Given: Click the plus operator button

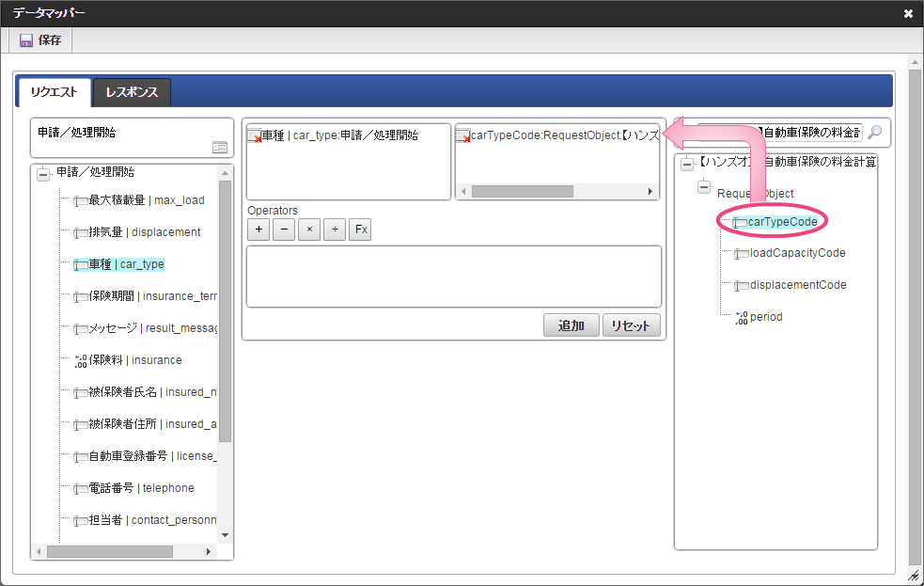Looking at the screenshot, I should coord(258,230).
